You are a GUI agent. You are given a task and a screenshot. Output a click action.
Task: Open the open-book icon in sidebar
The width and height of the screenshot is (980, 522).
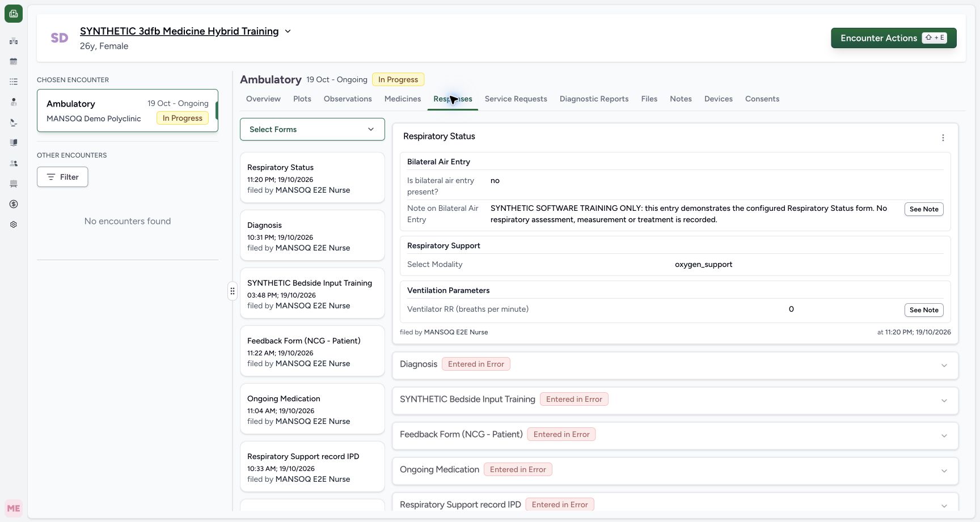[x=14, y=143]
